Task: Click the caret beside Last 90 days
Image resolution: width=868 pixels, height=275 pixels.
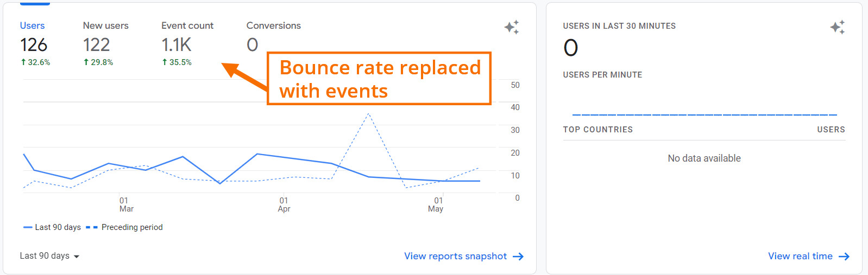Action: (x=77, y=257)
